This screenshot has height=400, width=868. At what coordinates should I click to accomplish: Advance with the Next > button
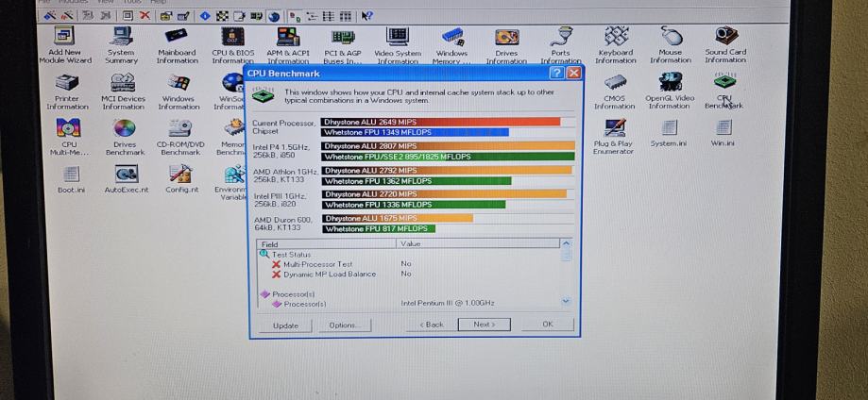485,325
